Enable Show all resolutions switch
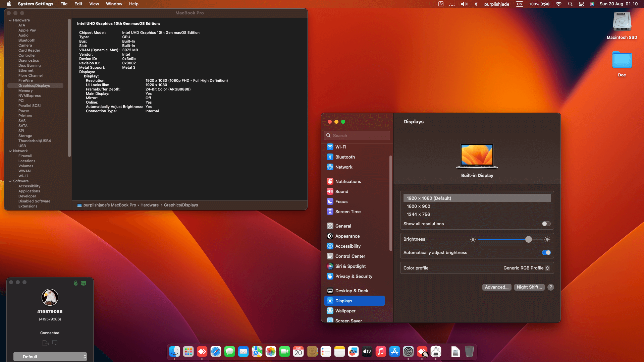The width and height of the screenshot is (644, 362). pyautogui.click(x=546, y=224)
